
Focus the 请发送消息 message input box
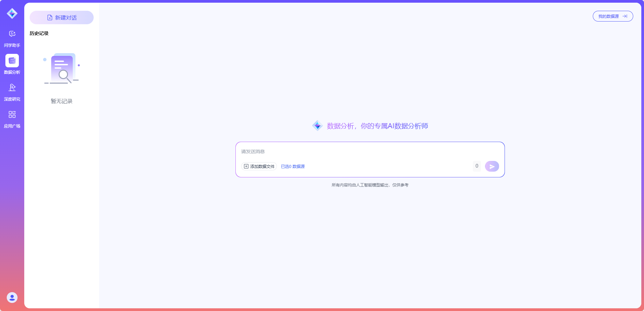click(x=354, y=152)
